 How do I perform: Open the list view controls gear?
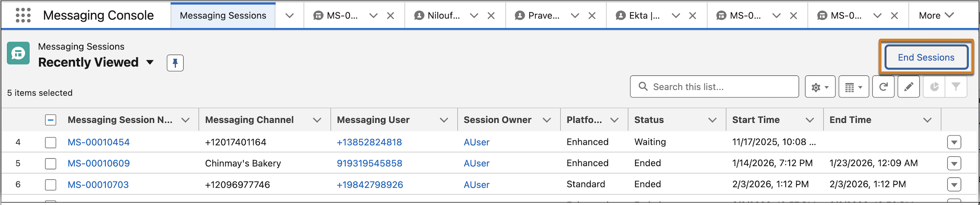pyautogui.click(x=820, y=87)
